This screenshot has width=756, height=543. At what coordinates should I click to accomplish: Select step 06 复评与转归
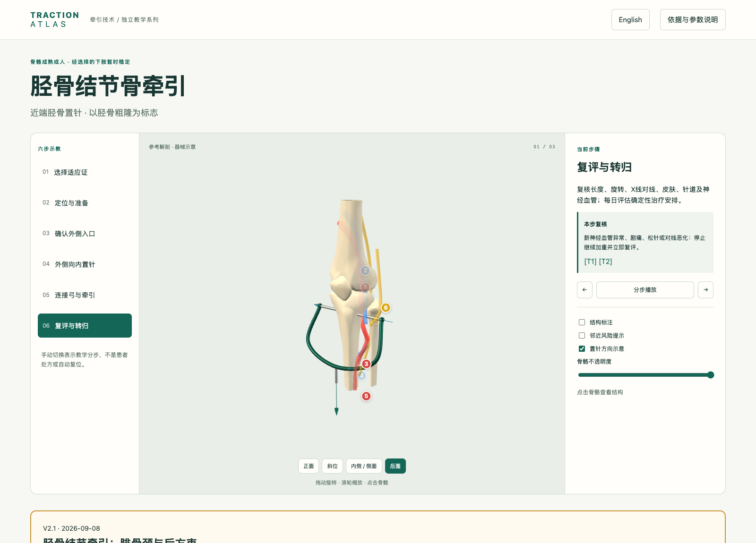(85, 326)
